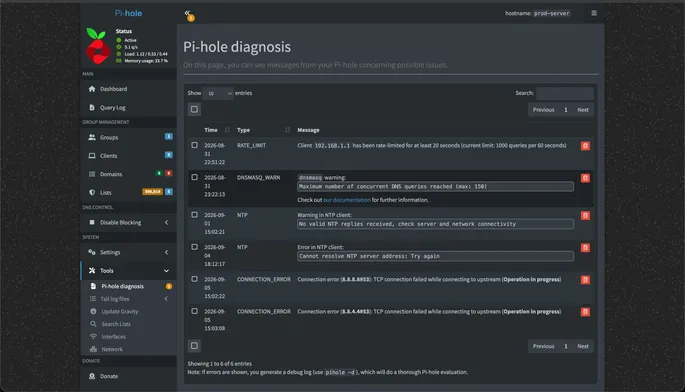Delete the 2026-09-04 NTP error message

pos(585,248)
